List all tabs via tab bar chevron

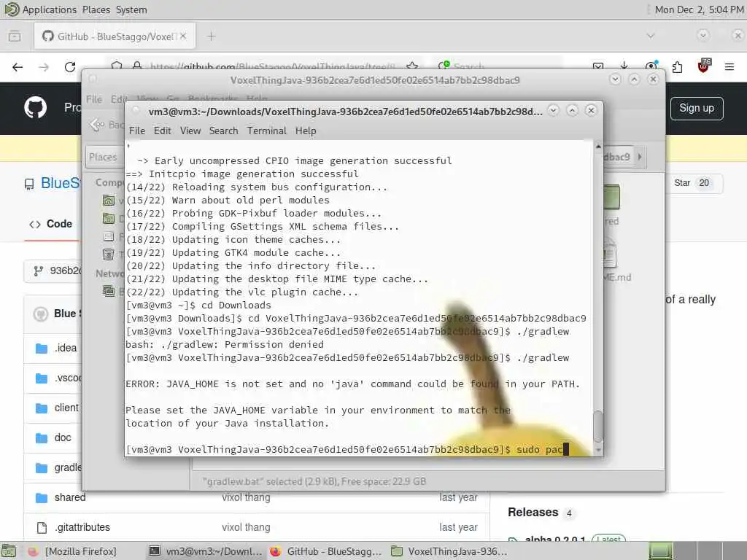pyautogui.click(x=651, y=36)
